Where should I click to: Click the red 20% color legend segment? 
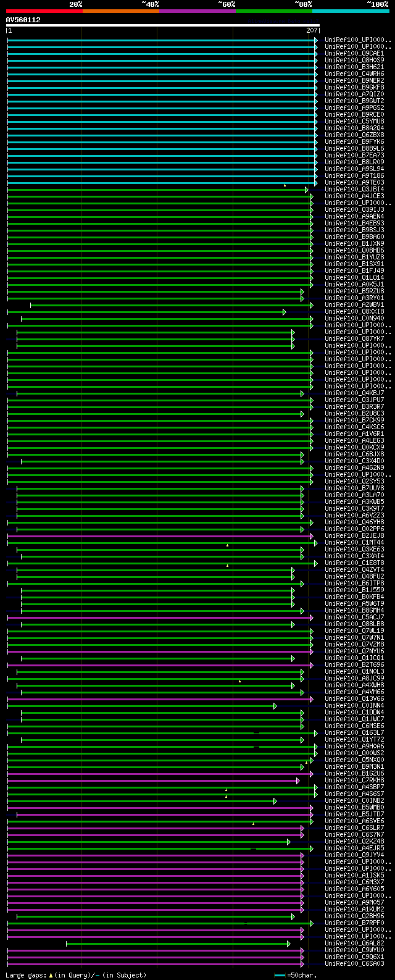44,10
